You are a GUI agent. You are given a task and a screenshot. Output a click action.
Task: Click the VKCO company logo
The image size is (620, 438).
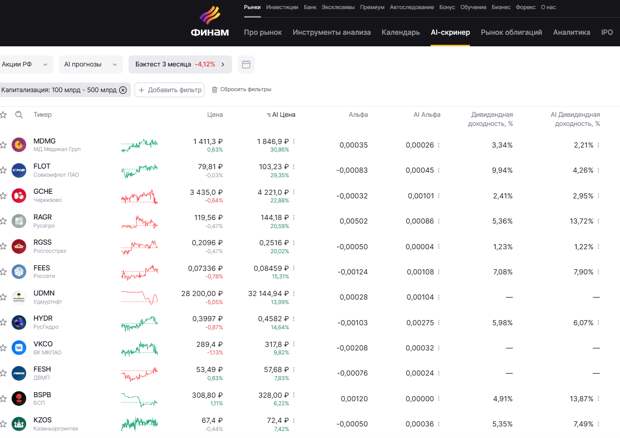(19, 347)
